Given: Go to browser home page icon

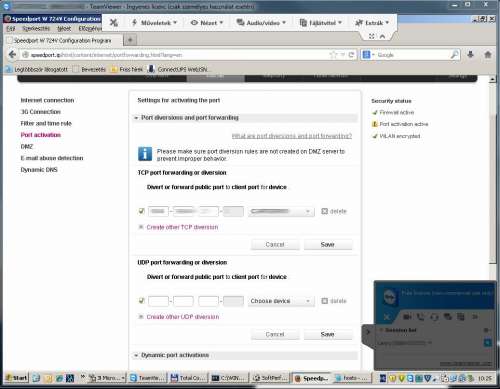Looking at the screenshot, I should (x=488, y=54).
